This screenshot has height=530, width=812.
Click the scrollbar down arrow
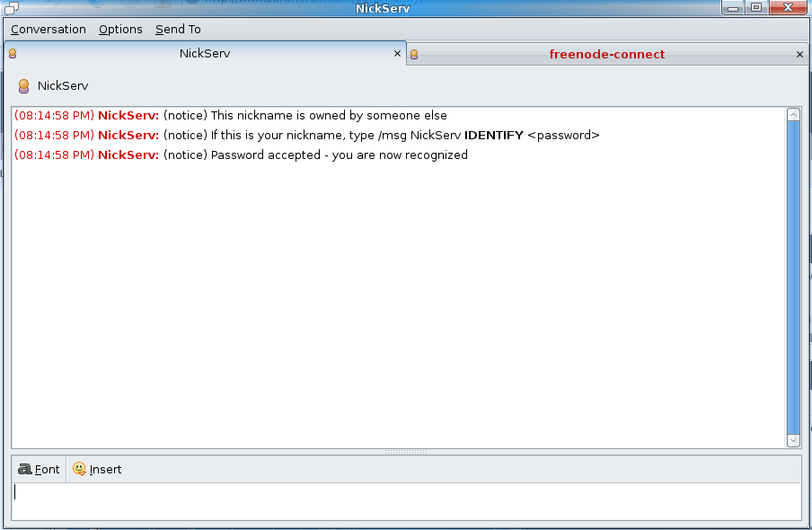[x=793, y=440]
